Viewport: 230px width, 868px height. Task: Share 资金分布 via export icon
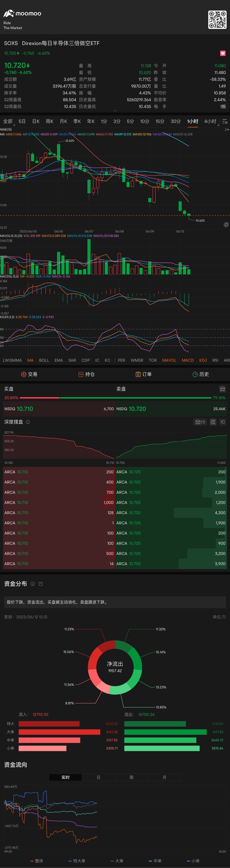coord(41,584)
